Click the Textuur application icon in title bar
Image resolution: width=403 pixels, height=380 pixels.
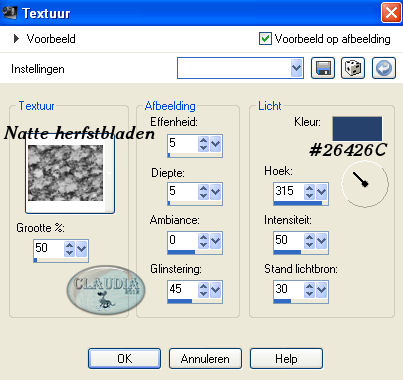(9, 12)
